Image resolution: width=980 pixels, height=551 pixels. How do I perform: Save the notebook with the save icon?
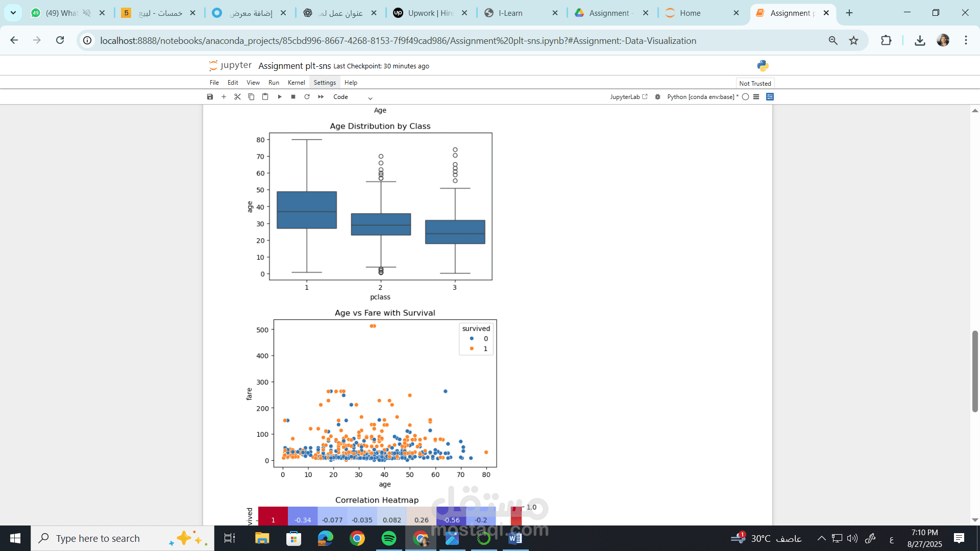point(210,97)
